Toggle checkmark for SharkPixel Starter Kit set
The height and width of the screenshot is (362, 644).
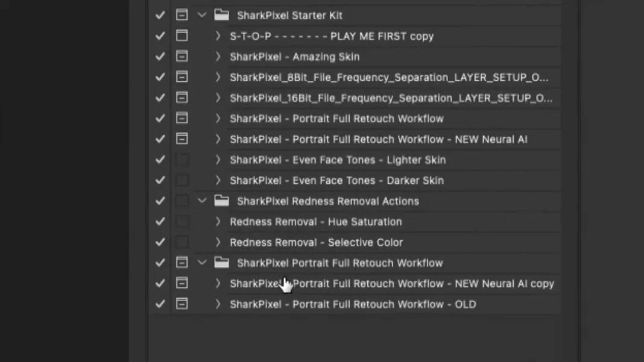click(160, 15)
